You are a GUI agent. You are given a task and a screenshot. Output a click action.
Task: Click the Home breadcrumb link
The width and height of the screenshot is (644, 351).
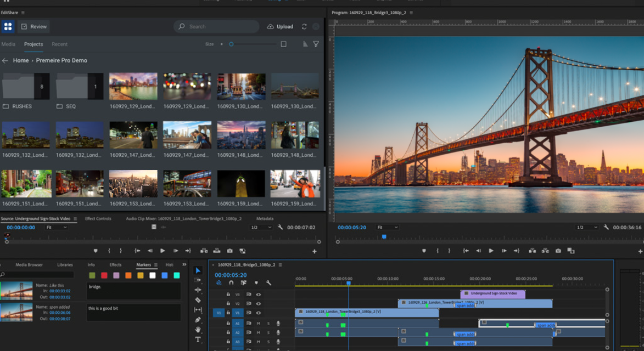point(20,60)
